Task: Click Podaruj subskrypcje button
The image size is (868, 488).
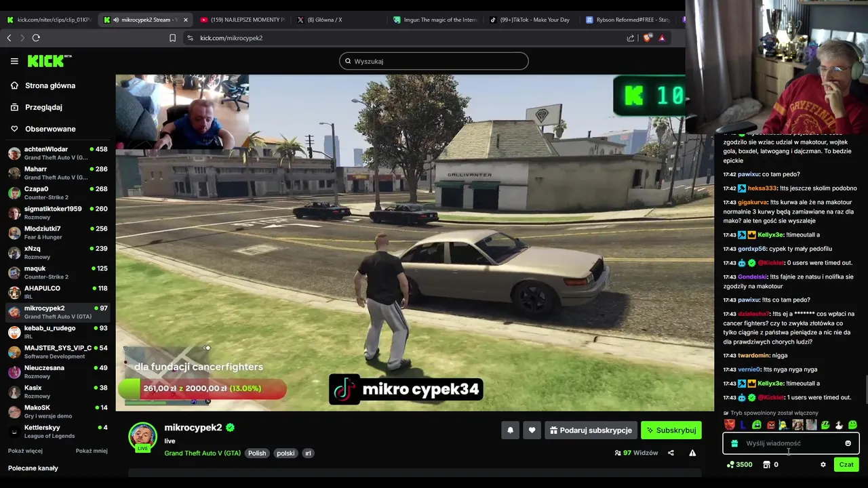Action: [590, 430]
